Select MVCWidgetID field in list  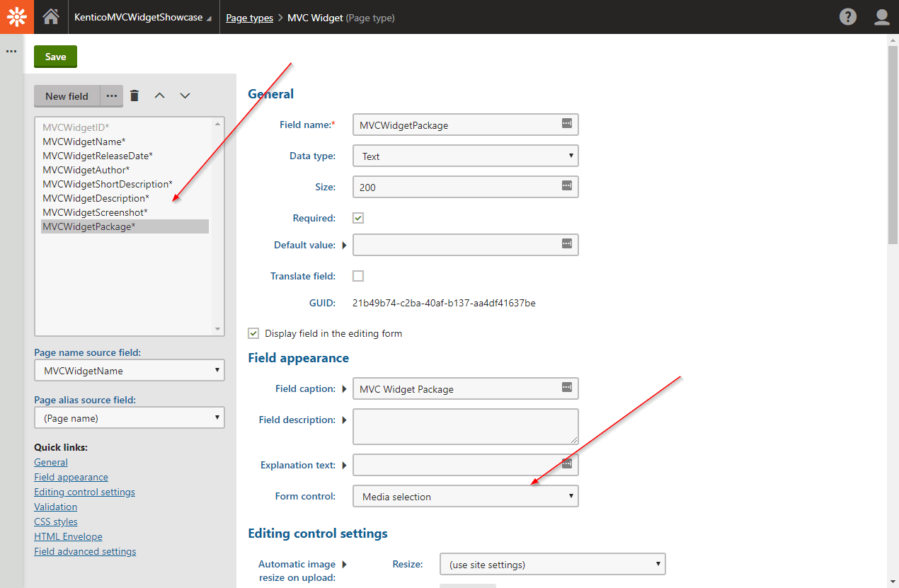[125, 127]
